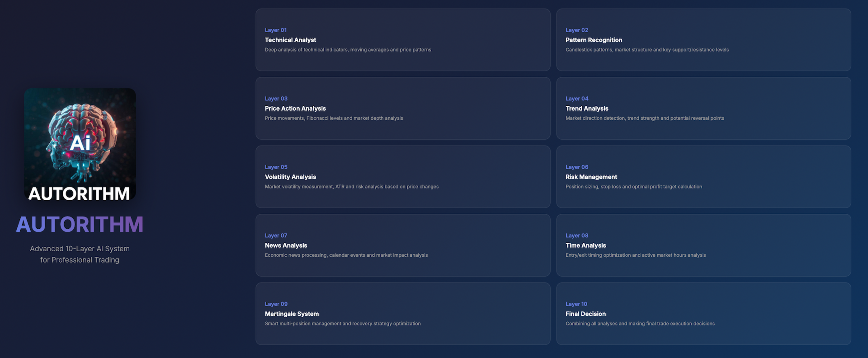Click 'Entry/exit timing optimization' description text
This screenshot has height=358, width=868.
(x=636, y=255)
